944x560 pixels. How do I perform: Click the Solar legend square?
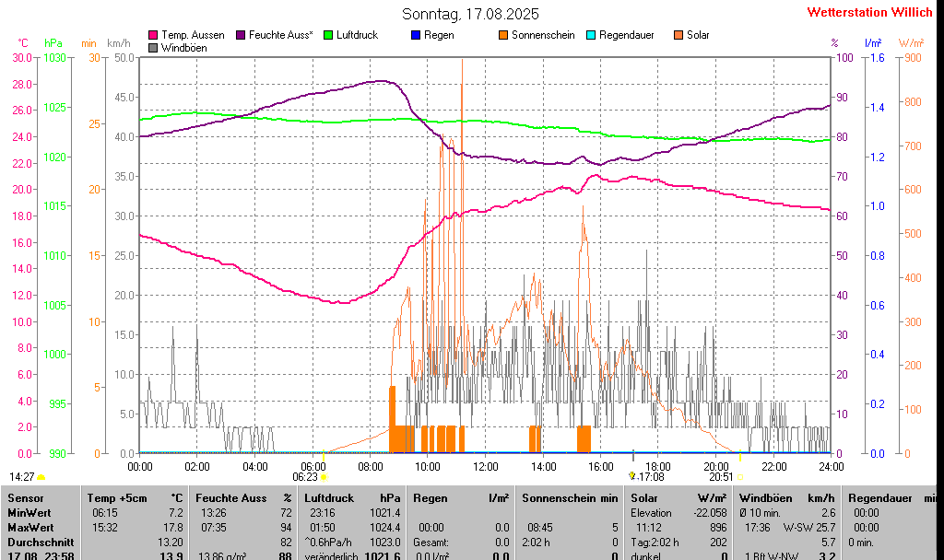[678, 35]
